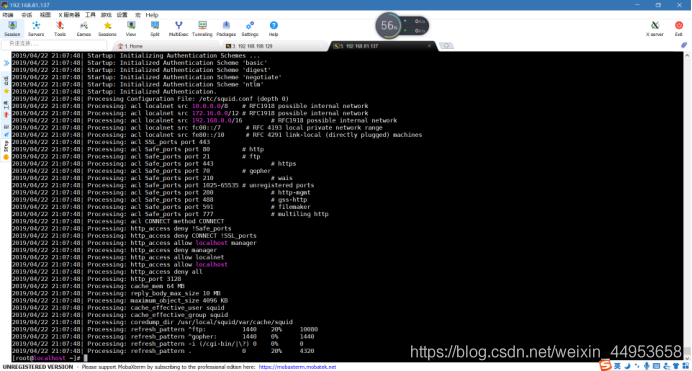Expand the sidebar with double-chevron arrow
The width and height of the screenshot is (692, 371).
[x=6, y=63]
